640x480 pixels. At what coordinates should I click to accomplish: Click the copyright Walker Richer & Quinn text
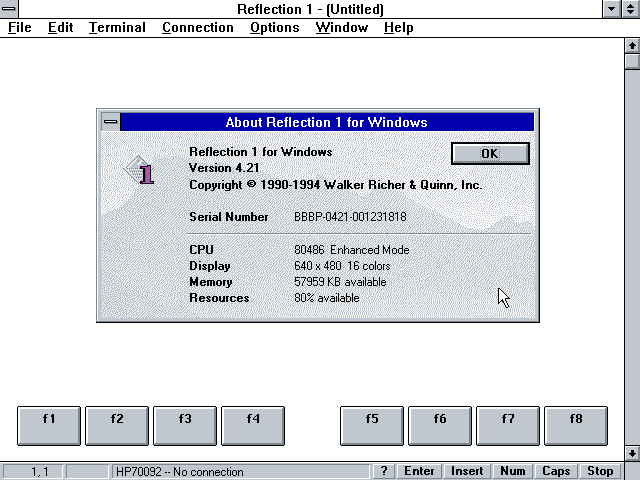pyautogui.click(x=336, y=185)
